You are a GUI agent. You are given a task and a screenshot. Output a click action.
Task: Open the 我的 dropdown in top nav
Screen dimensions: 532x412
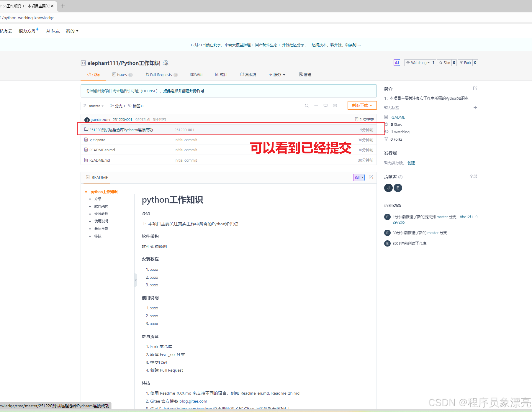[72, 31]
